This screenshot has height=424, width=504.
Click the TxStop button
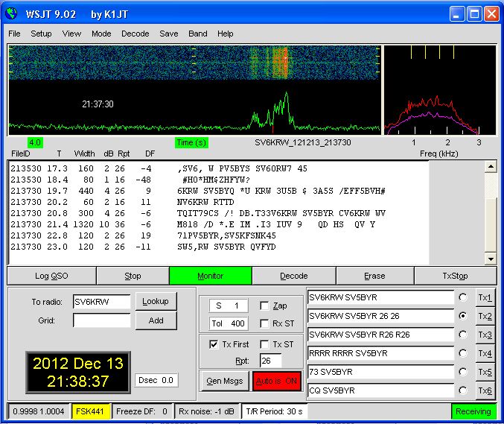click(455, 276)
